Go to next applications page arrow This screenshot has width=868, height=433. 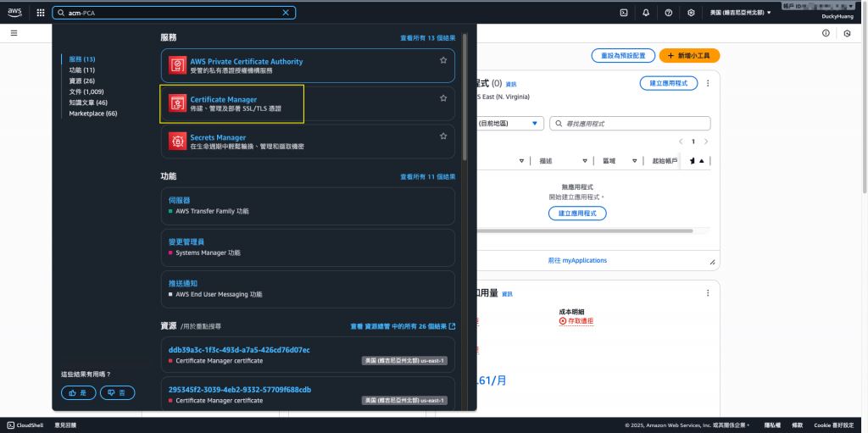point(706,142)
